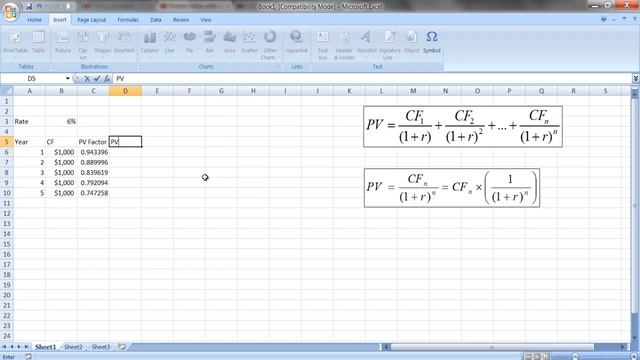Open Other Charts gallery
The width and height of the screenshot is (640, 360).
point(270,45)
